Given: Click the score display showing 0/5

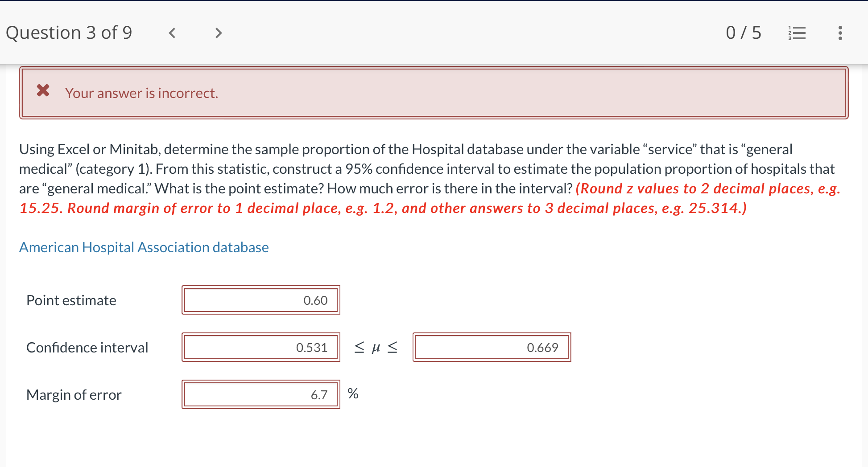Looking at the screenshot, I should [744, 32].
